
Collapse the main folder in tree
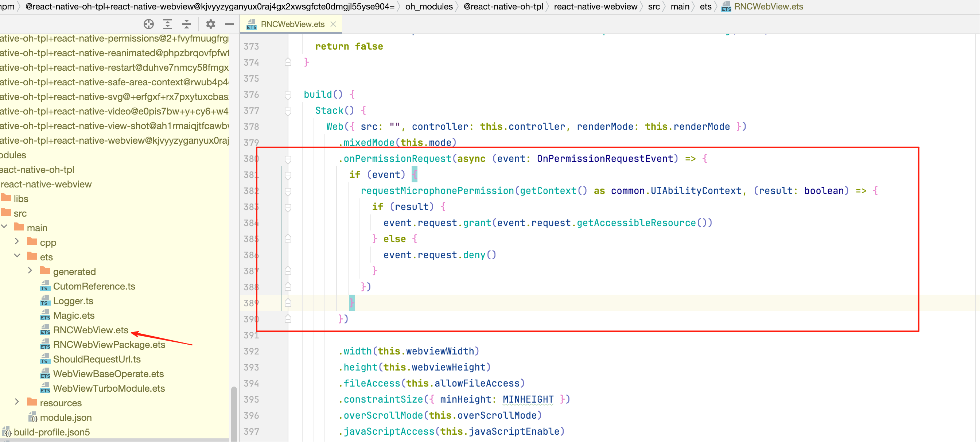click(5, 228)
